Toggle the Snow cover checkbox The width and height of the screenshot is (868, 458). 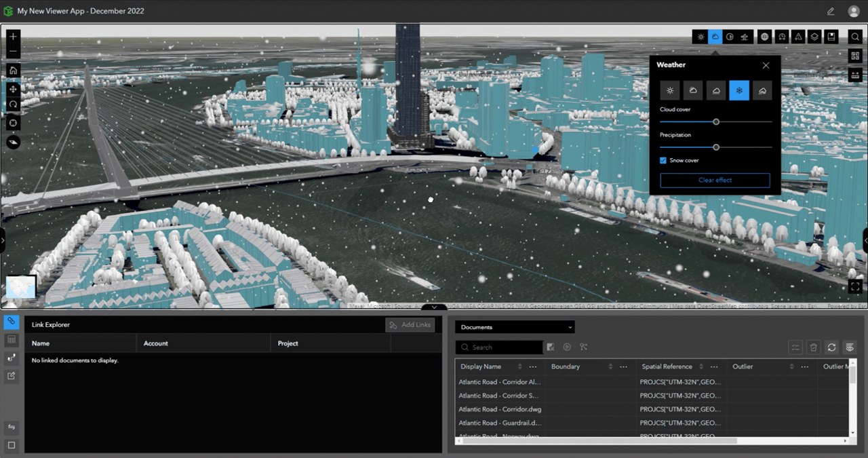pos(663,160)
